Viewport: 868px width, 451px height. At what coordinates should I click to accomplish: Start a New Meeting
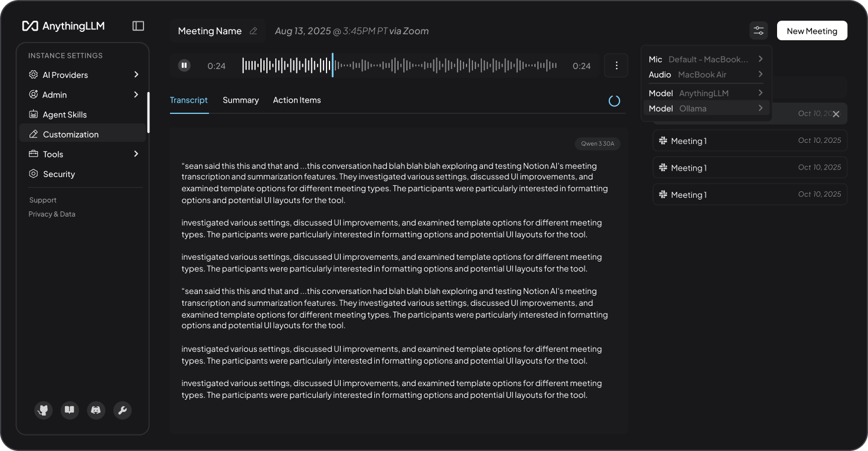pos(812,31)
